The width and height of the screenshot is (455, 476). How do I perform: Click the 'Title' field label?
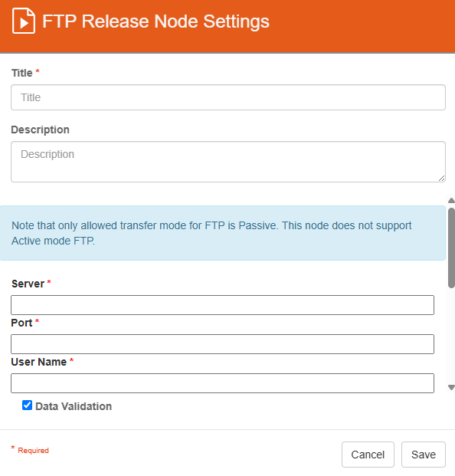tap(22, 73)
